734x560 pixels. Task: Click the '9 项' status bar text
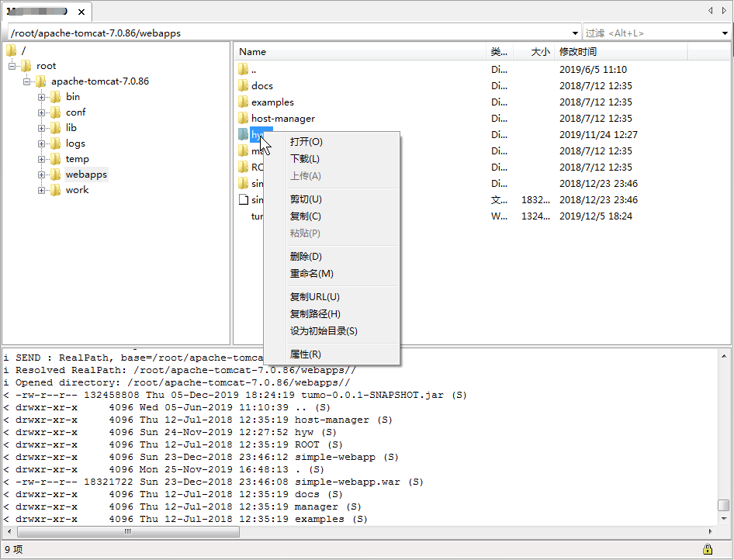[x=13, y=549]
